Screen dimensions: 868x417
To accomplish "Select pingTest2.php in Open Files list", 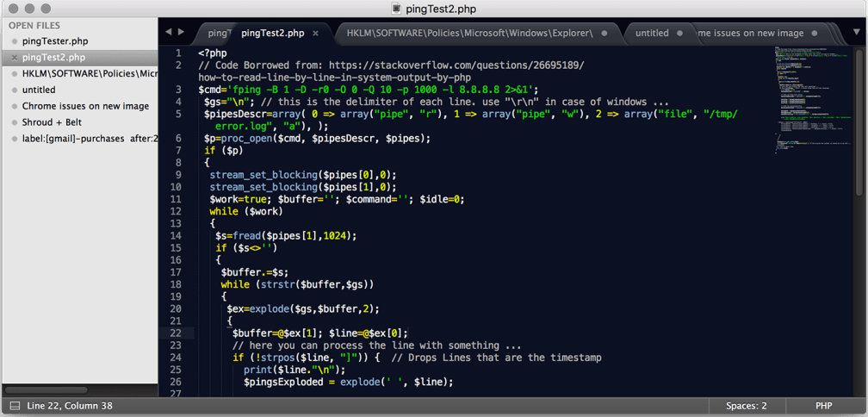I will 53,58.
